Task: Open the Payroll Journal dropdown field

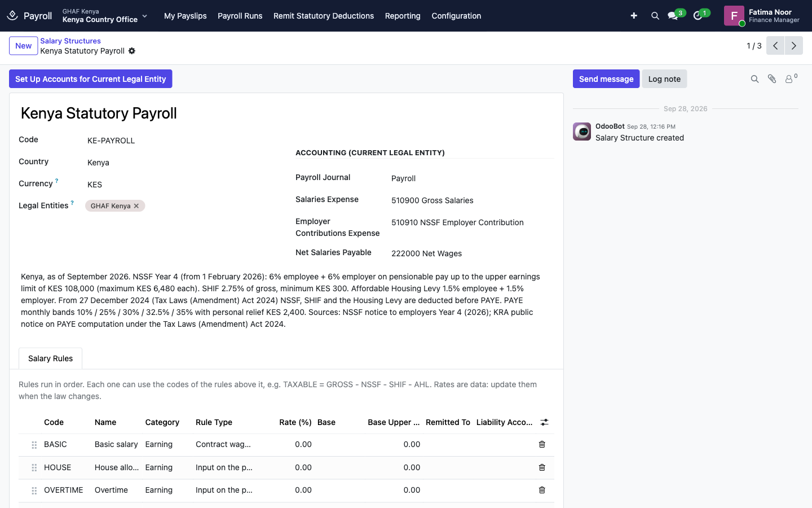Action: click(x=473, y=178)
